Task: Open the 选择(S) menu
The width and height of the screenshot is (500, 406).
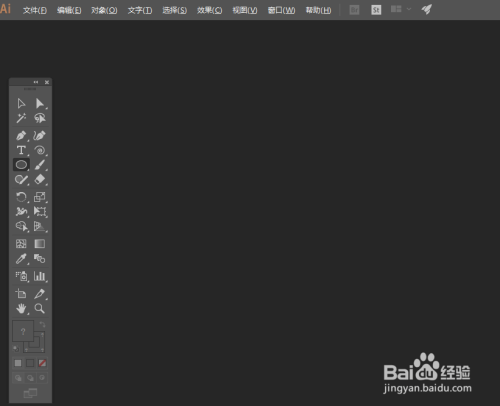Action: [x=175, y=10]
